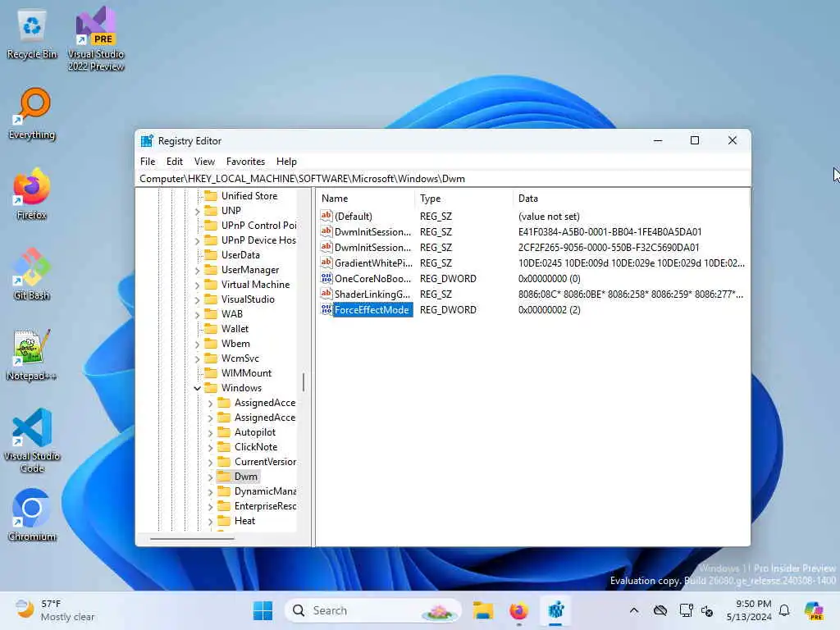Image resolution: width=840 pixels, height=630 pixels.
Task: Expand the ClickNote subkey
Action: tap(210, 447)
